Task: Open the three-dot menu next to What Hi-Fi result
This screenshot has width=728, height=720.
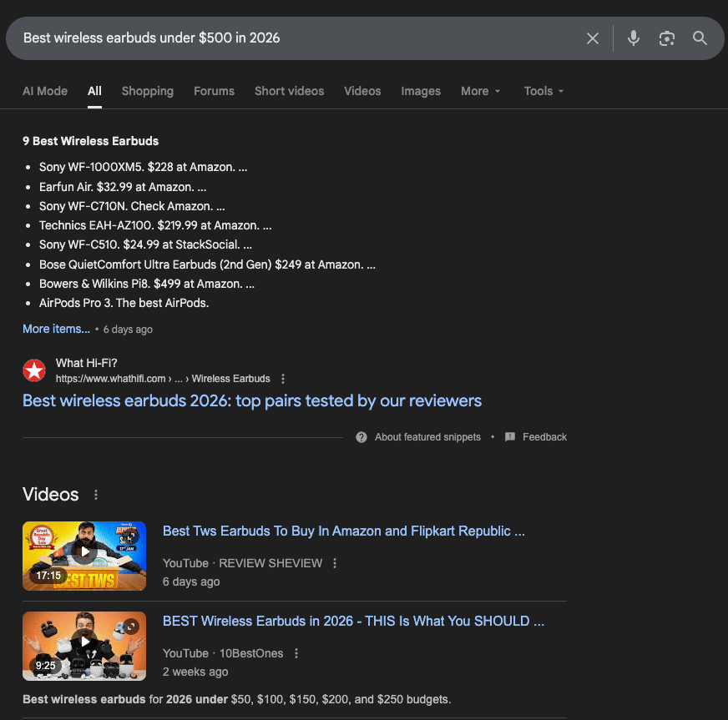Action: 283,378
